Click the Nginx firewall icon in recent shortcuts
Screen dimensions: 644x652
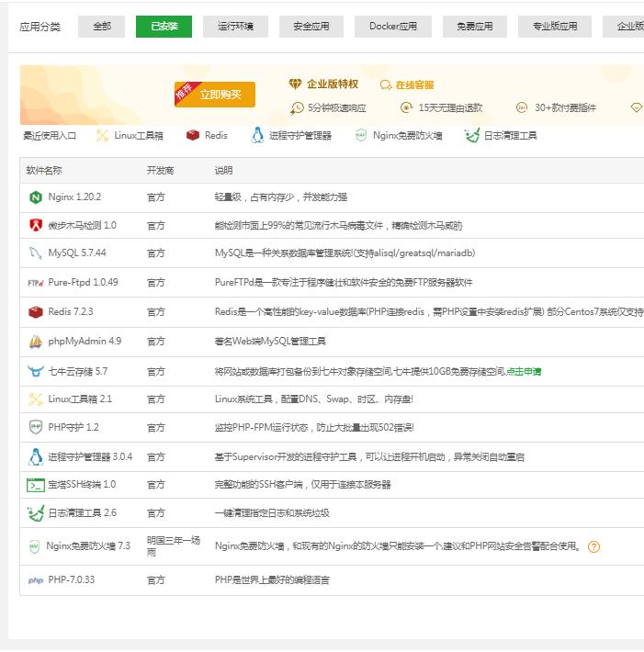click(361, 136)
